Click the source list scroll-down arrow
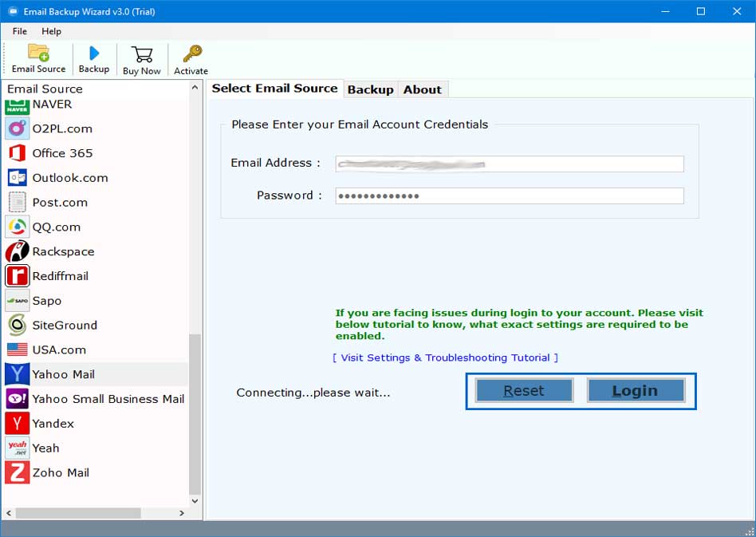 pyautogui.click(x=195, y=501)
